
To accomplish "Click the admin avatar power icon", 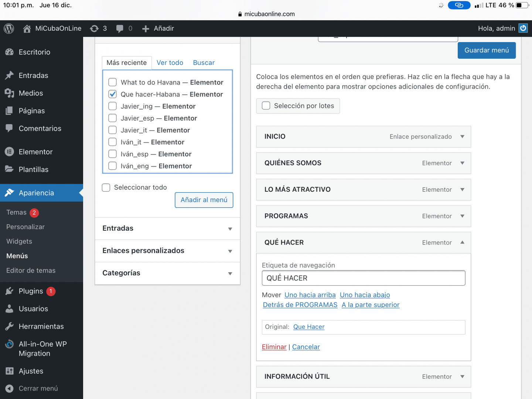I will [x=523, y=28].
